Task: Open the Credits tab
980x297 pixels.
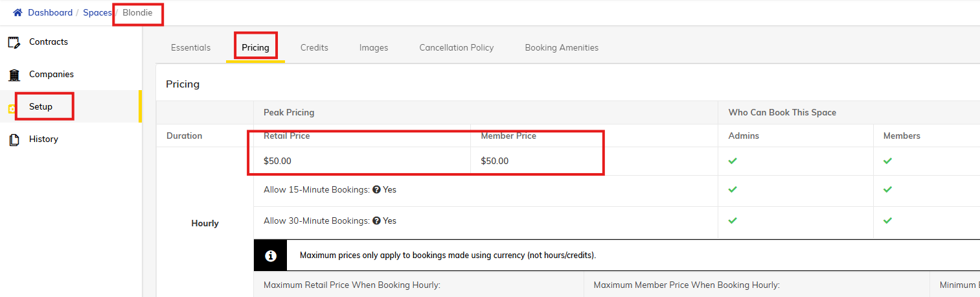Action: click(x=314, y=47)
